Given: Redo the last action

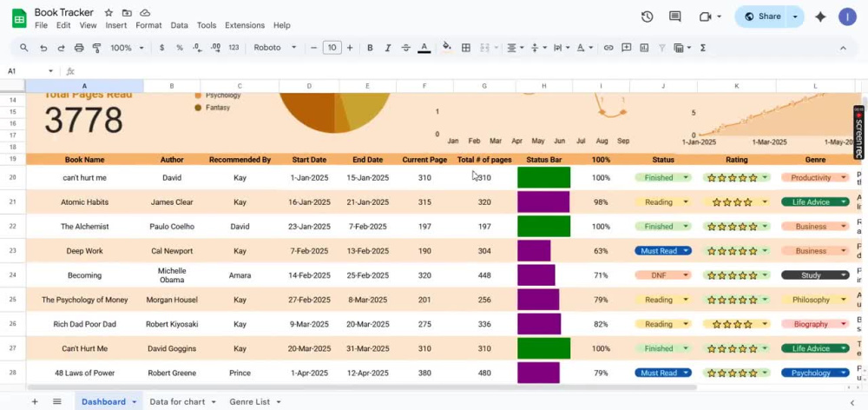Looking at the screenshot, I should pos(61,48).
